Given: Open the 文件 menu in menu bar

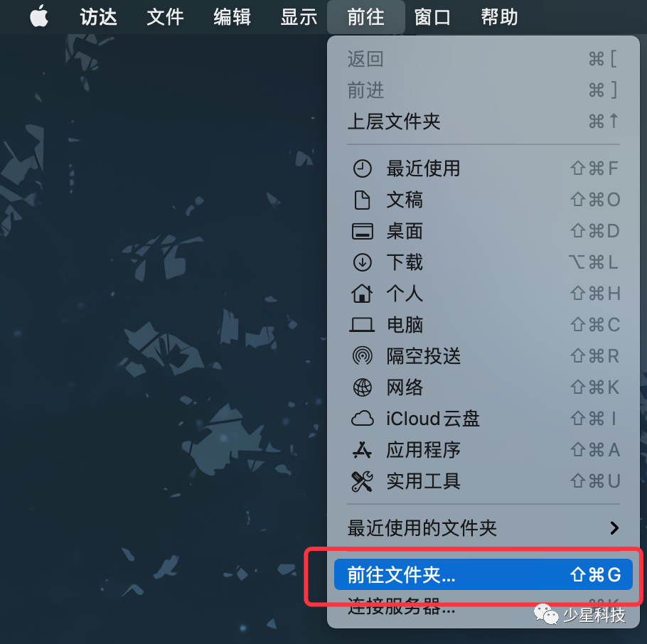Looking at the screenshot, I should 166,17.
